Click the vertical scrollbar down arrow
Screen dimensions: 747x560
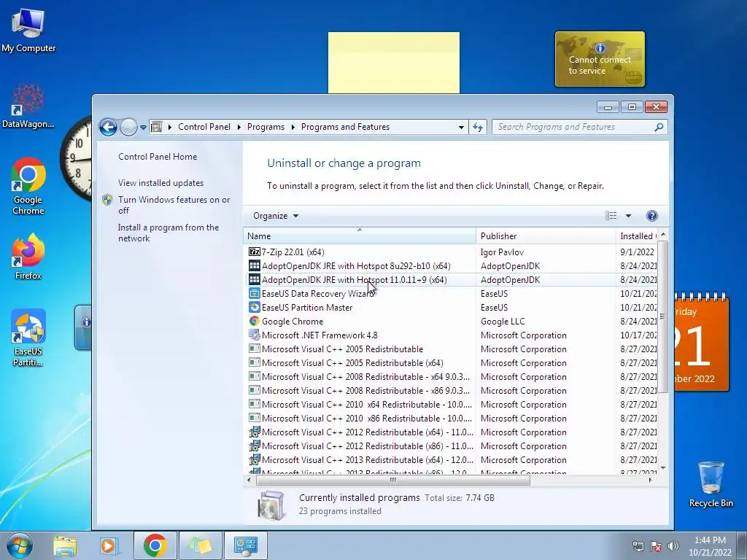(662, 469)
